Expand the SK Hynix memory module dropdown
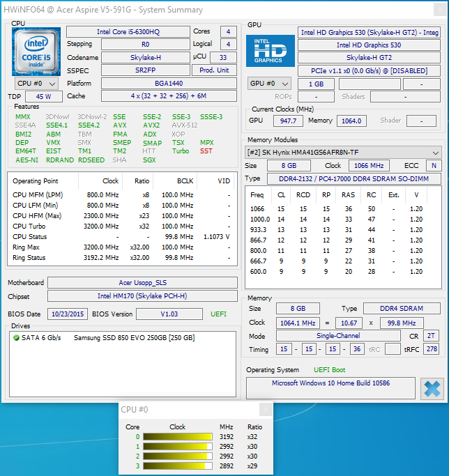449x476 pixels. [x=343, y=153]
